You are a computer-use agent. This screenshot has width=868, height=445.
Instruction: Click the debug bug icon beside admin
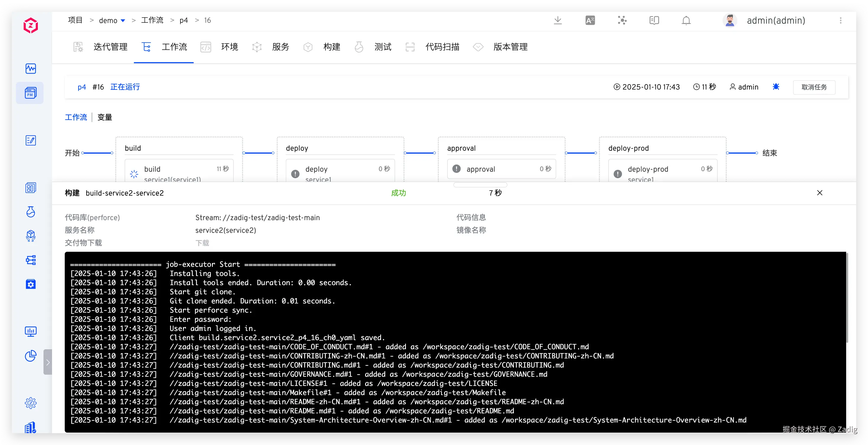click(776, 87)
